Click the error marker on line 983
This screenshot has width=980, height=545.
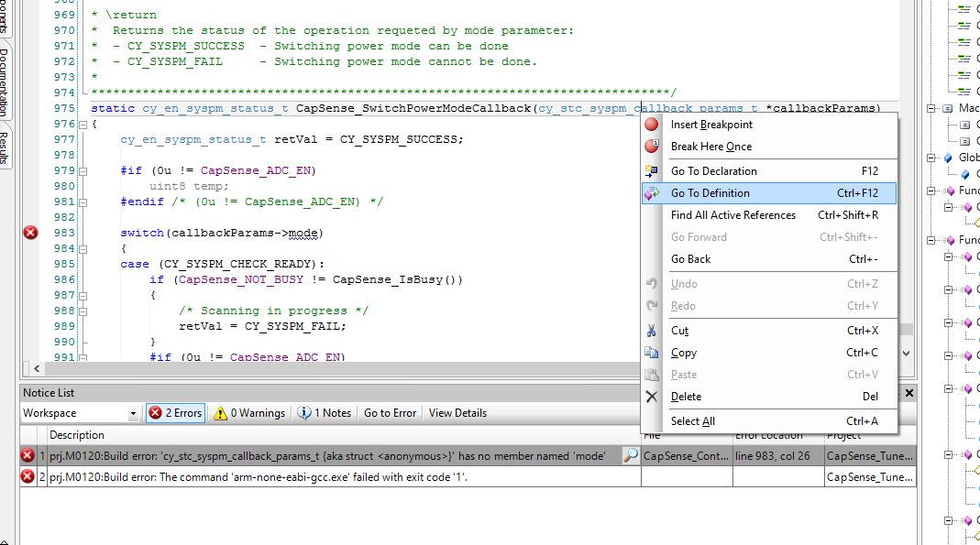(30, 233)
